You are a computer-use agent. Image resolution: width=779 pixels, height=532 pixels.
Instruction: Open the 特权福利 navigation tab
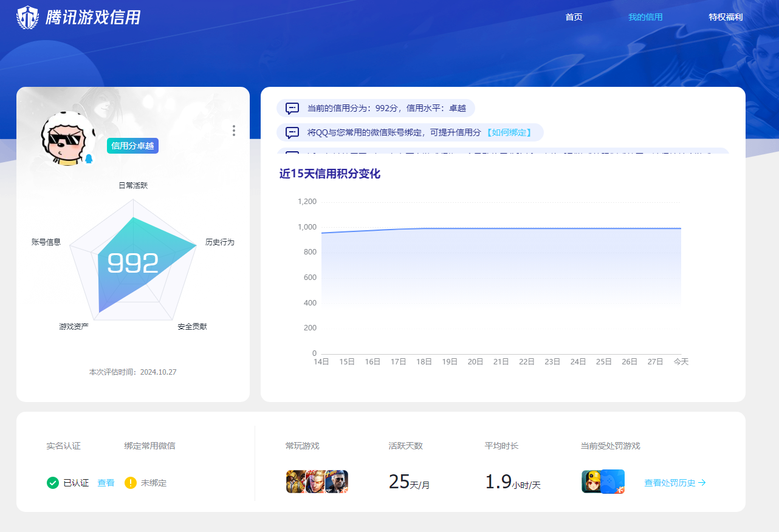point(726,17)
